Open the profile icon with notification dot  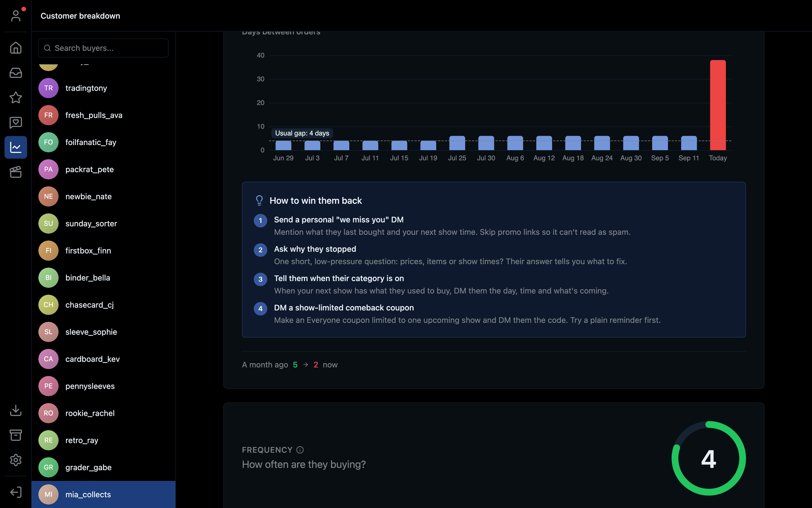coord(16,16)
